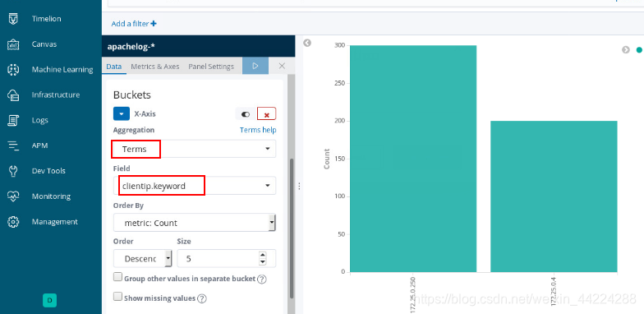Open Timelion from sidebar icon

click(13, 19)
